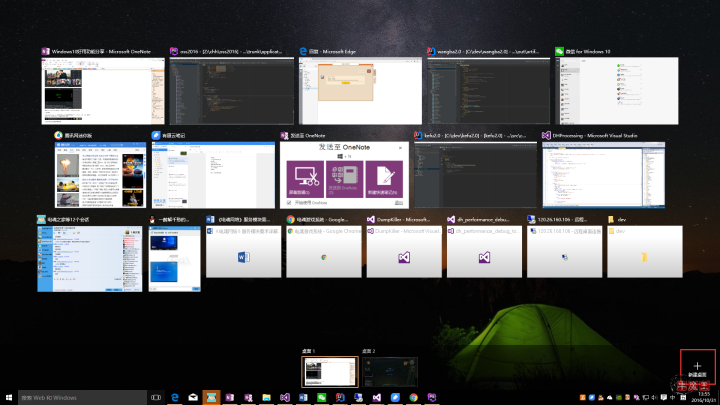
Task: Switch to Desktop 2 thumbnail
Action: click(390, 372)
